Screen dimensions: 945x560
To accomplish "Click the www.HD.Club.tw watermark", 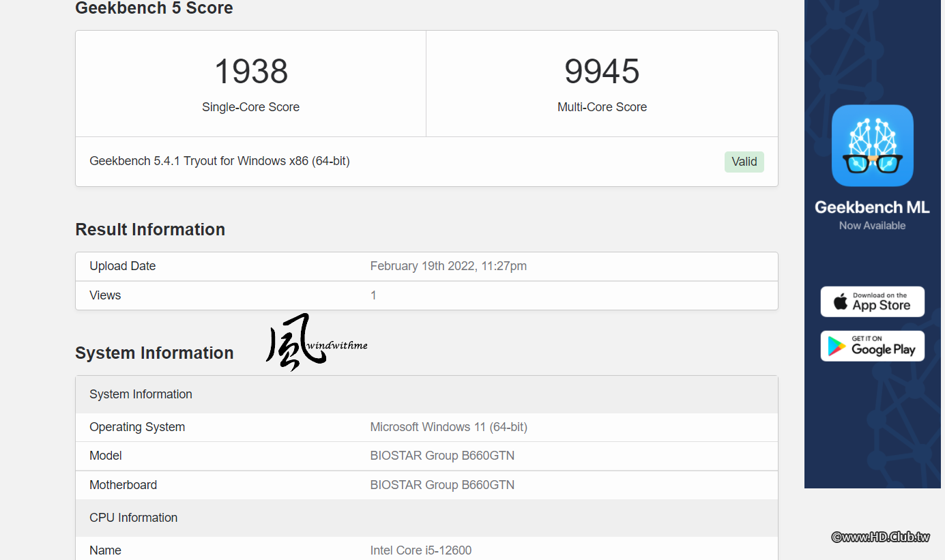I will tap(880, 537).
